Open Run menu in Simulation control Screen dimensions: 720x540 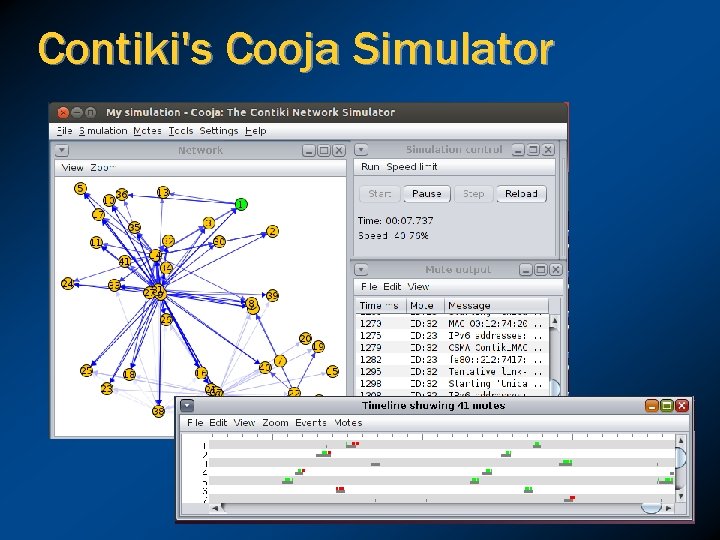point(370,167)
